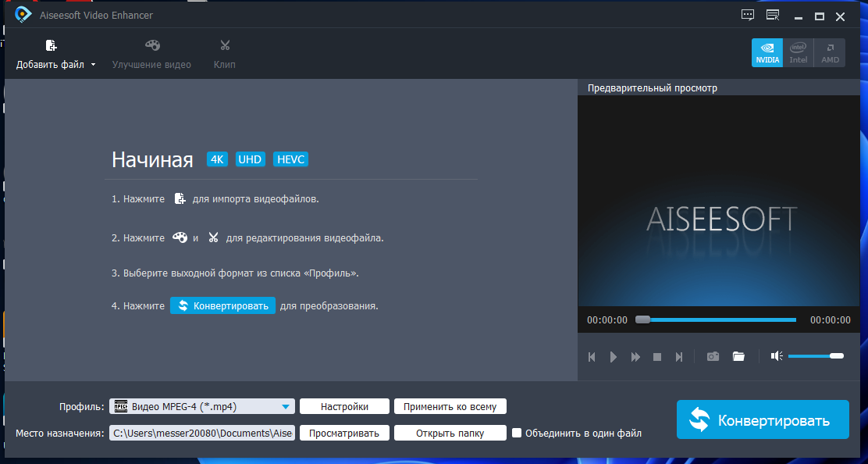Screen dimensions: 868x464
Task: Click the Открыть папку button
Action: coord(450,433)
